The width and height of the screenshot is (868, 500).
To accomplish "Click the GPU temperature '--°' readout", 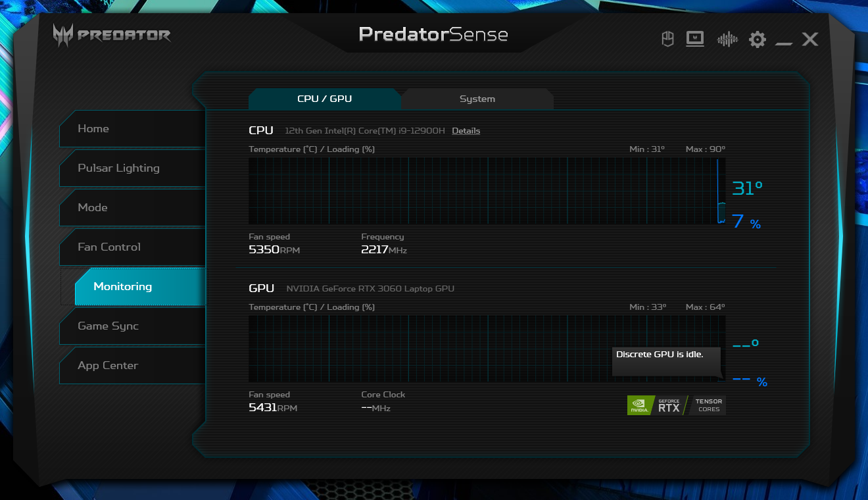I will coord(746,344).
